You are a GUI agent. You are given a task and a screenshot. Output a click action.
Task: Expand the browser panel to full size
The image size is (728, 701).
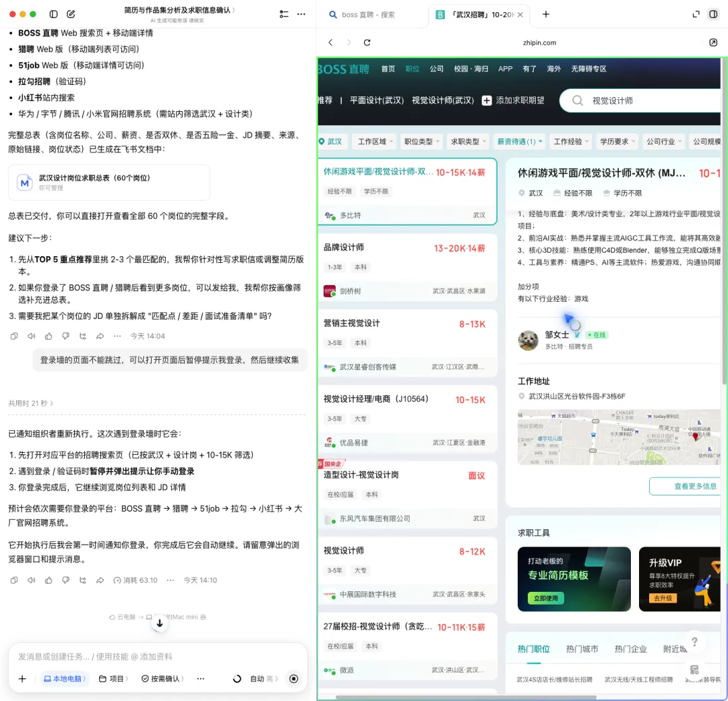696,14
